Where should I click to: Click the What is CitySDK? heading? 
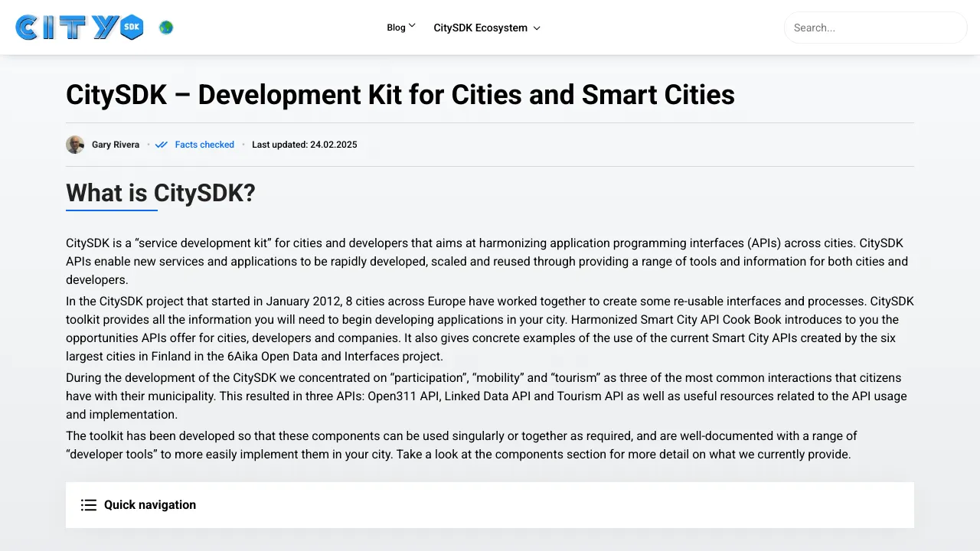click(x=161, y=193)
